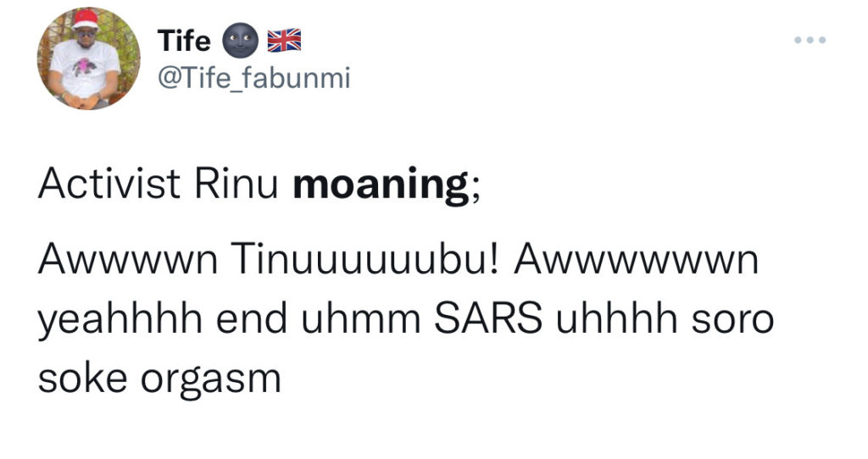Click the "Tife" display name
This screenshot has width=868, height=459.
pyautogui.click(x=184, y=41)
